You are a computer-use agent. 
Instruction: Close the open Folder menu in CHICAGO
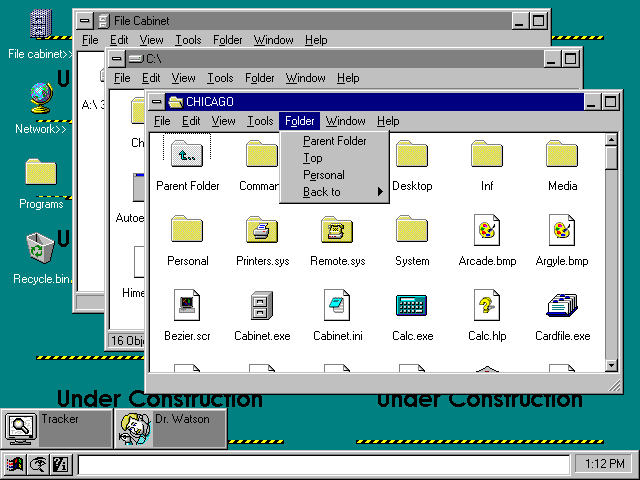(300, 121)
